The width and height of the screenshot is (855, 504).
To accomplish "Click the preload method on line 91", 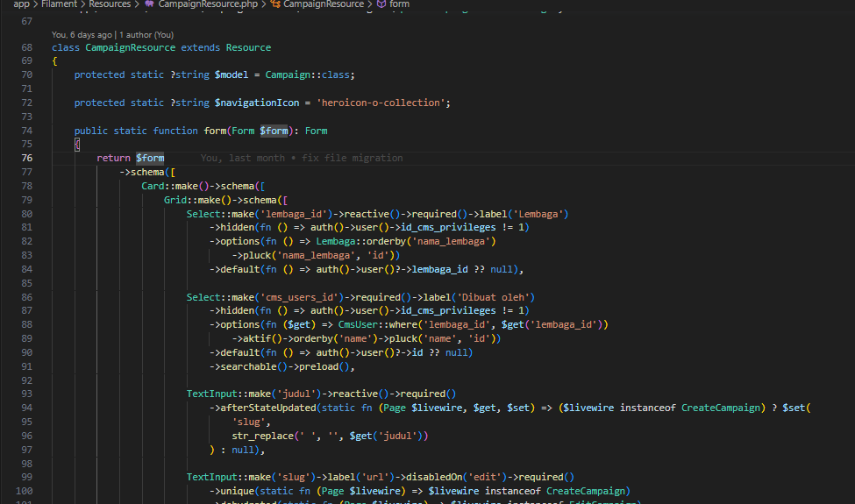I will pos(318,367).
